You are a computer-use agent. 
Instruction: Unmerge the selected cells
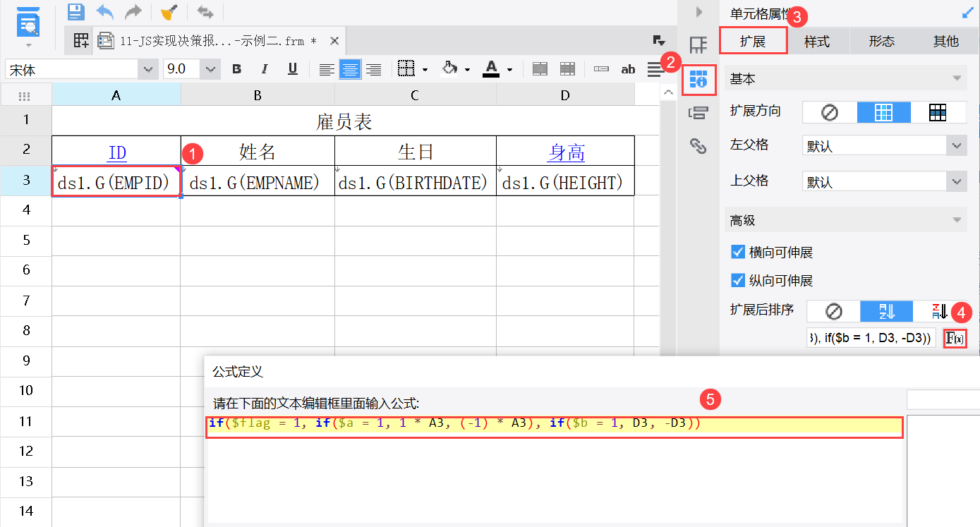click(567, 69)
